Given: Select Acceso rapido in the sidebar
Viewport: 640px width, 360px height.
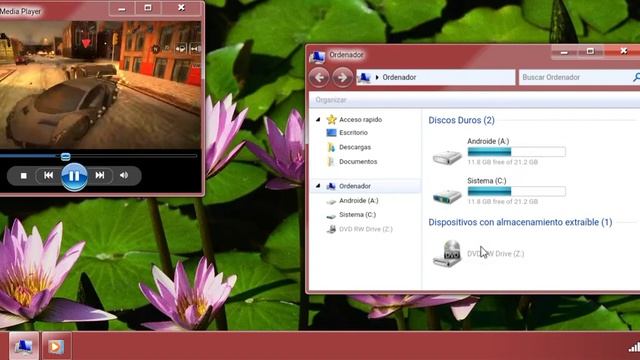Looking at the screenshot, I should click(x=360, y=120).
